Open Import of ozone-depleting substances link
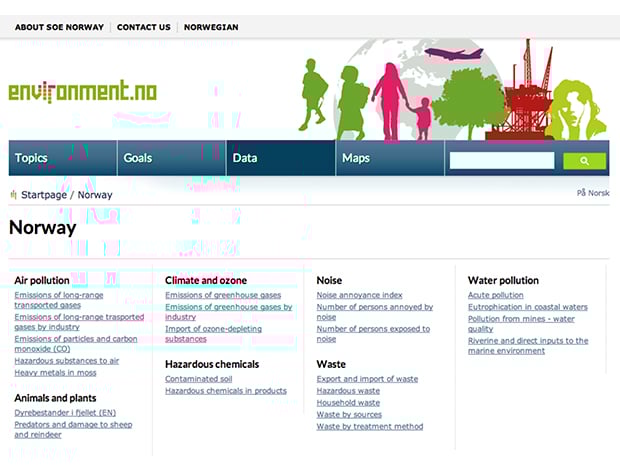The width and height of the screenshot is (620, 471). coord(213,333)
